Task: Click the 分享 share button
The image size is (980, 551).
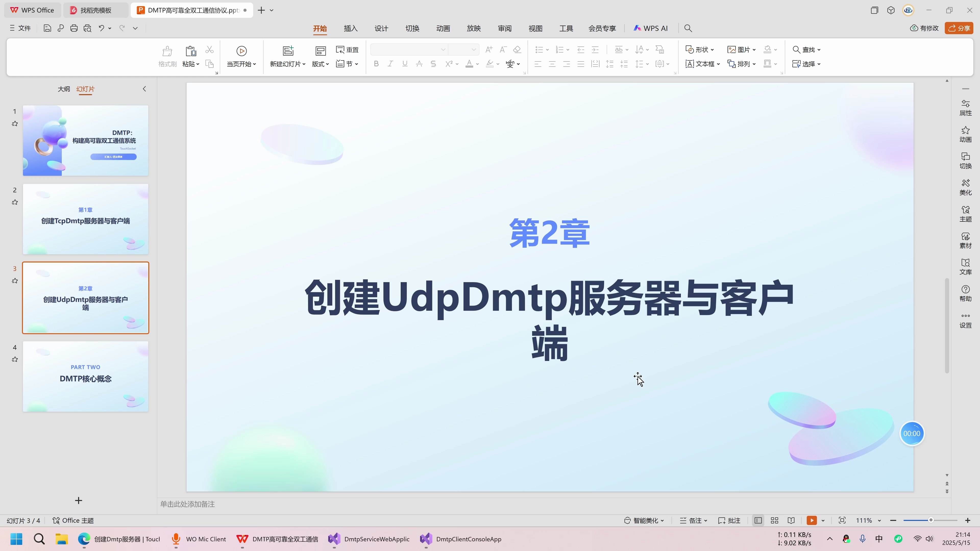Action: tap(959, 28)
